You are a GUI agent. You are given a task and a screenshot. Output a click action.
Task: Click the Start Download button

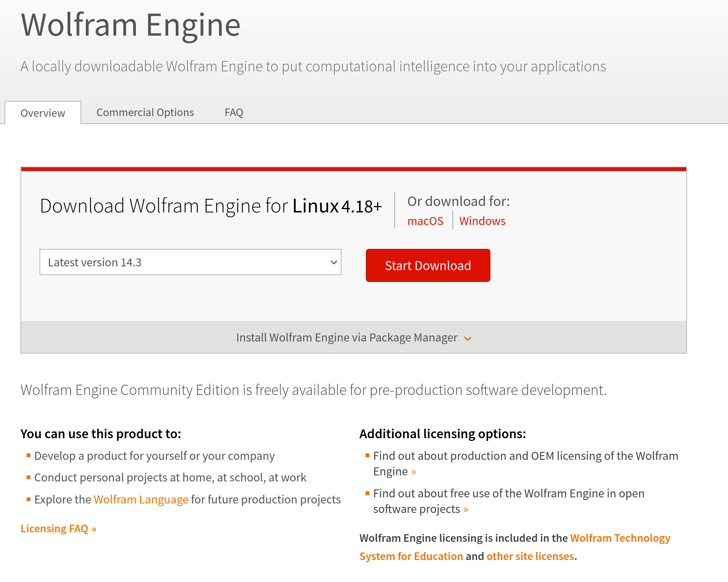[x=428, y=266]
